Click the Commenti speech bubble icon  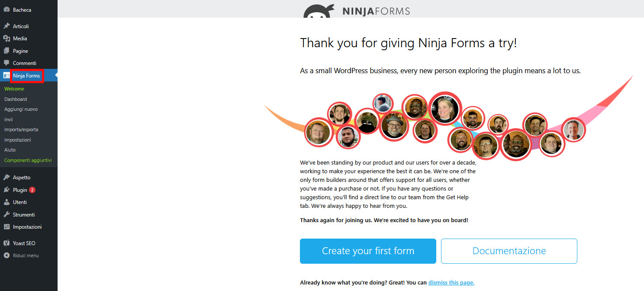[6, 63]
